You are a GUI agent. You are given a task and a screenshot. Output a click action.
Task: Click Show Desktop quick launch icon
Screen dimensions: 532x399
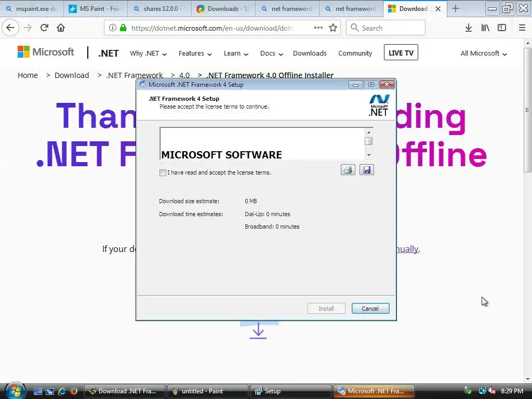tap(37, 391)
